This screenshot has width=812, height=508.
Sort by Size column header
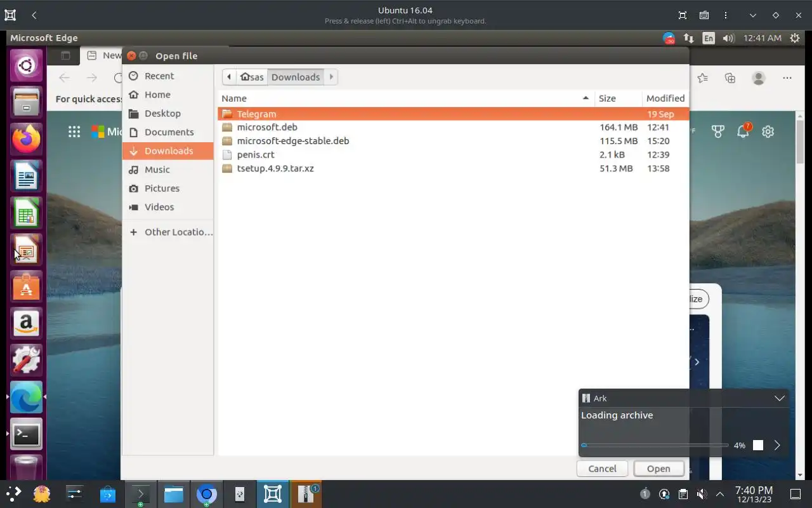click(x=619, y=98)
